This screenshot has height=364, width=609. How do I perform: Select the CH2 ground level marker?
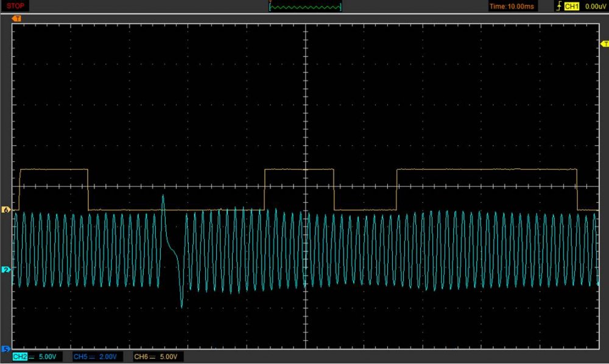(x=7, y=270)
